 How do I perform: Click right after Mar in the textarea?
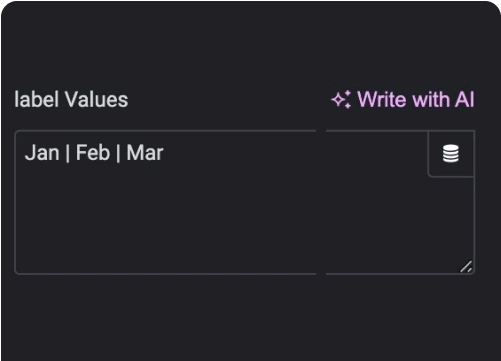click(x=165, y=153)
